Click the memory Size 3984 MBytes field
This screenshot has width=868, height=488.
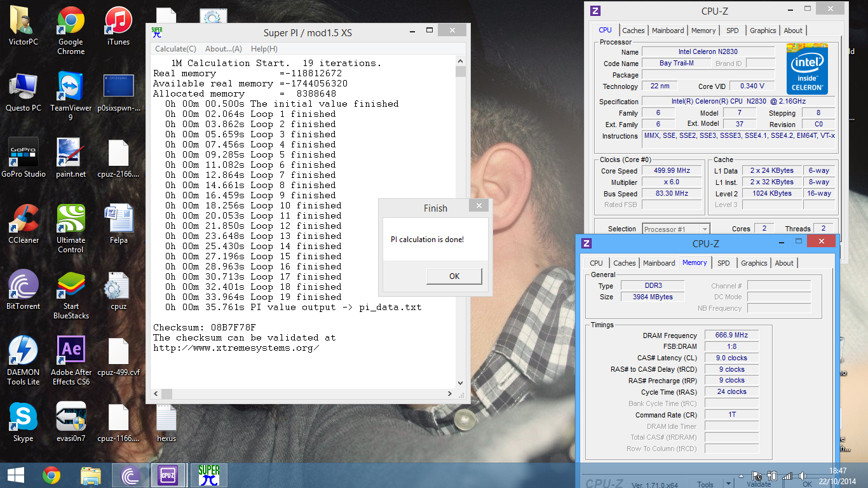pyautogui.click(x=652, y=297)
